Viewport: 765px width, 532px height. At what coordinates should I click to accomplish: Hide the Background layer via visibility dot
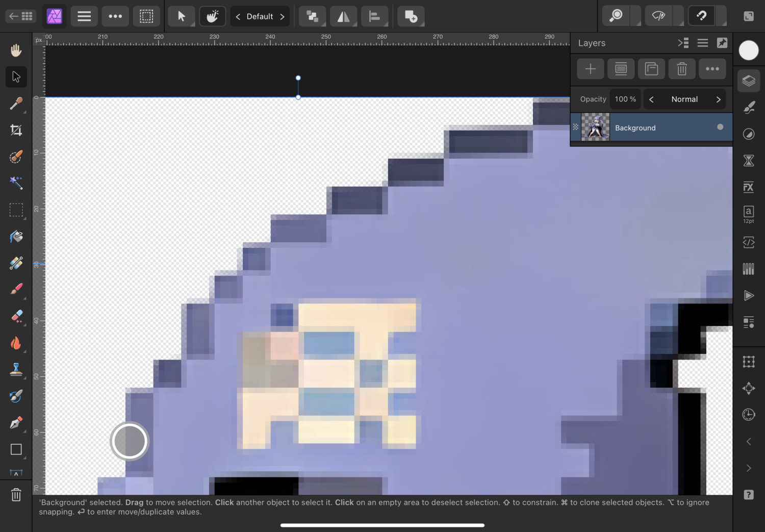click(720, 127)
